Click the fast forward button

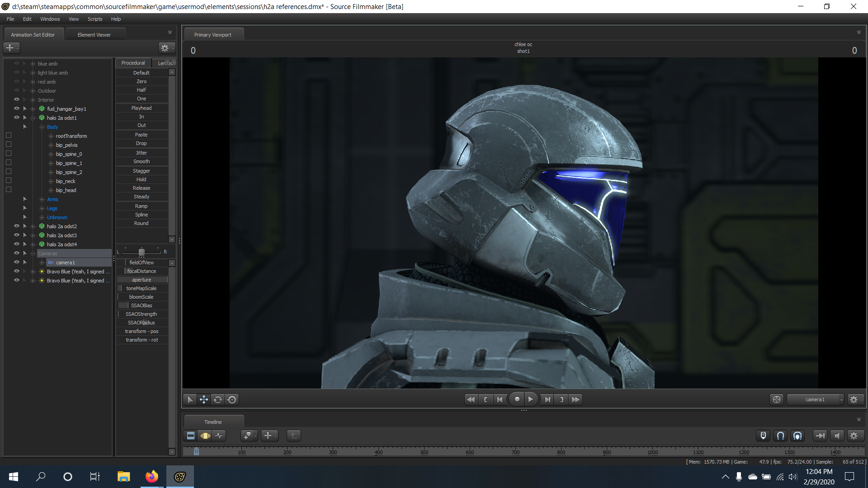click(x=576, y=399)
